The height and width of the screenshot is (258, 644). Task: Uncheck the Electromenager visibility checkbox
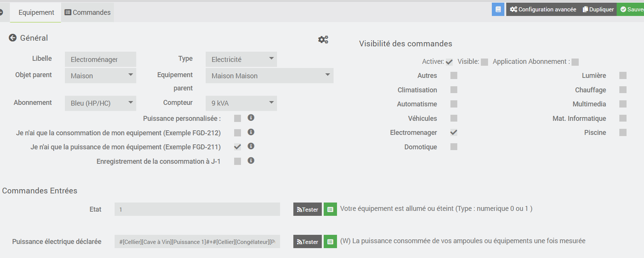453,133
